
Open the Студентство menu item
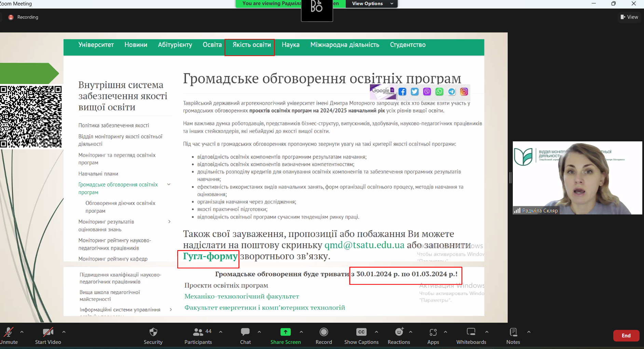408,45
